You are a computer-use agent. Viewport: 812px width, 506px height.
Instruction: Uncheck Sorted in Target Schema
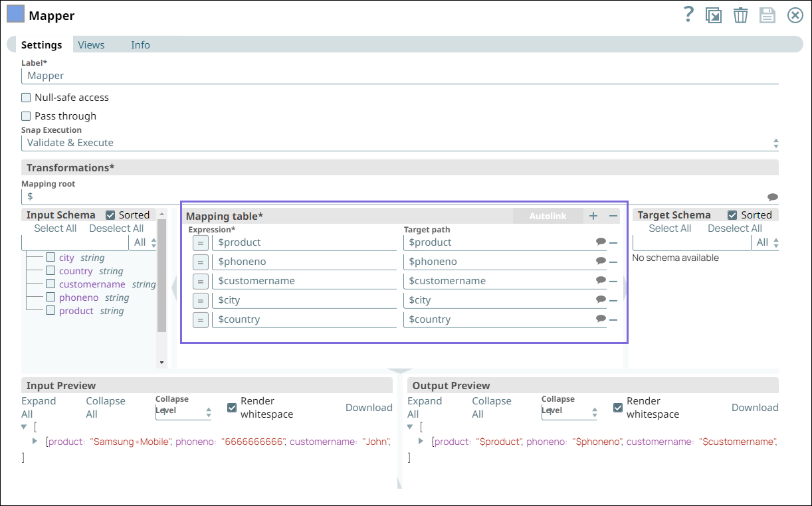point(732,215)
